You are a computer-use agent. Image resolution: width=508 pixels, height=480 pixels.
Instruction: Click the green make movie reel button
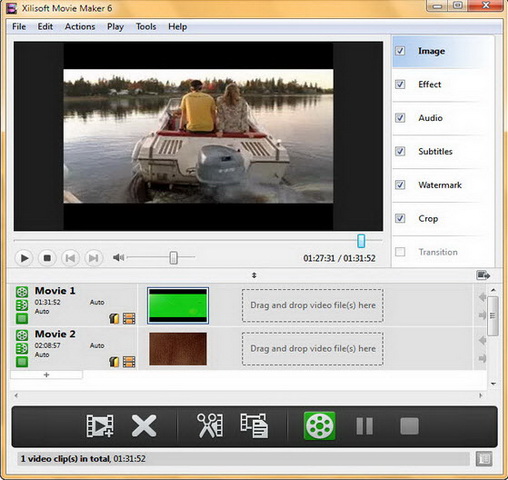pyautogui.click(x=319, y=426)
